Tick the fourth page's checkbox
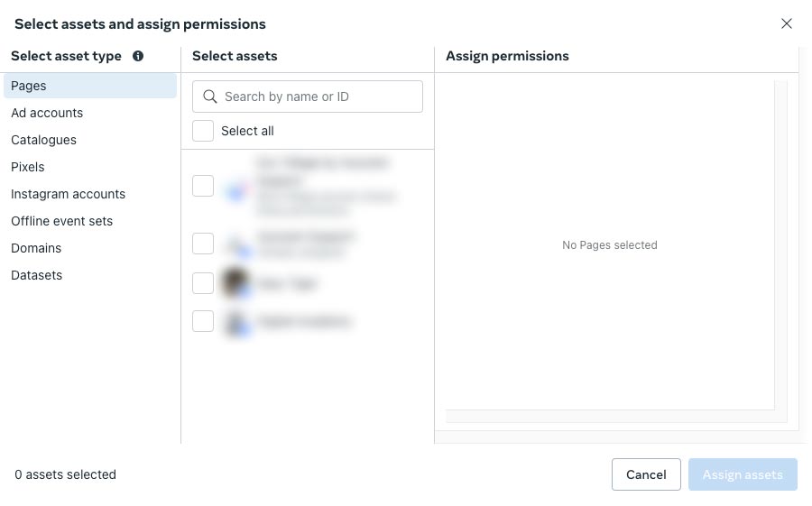This screenshot has width=812, height=506. click(x=203, y=321)
